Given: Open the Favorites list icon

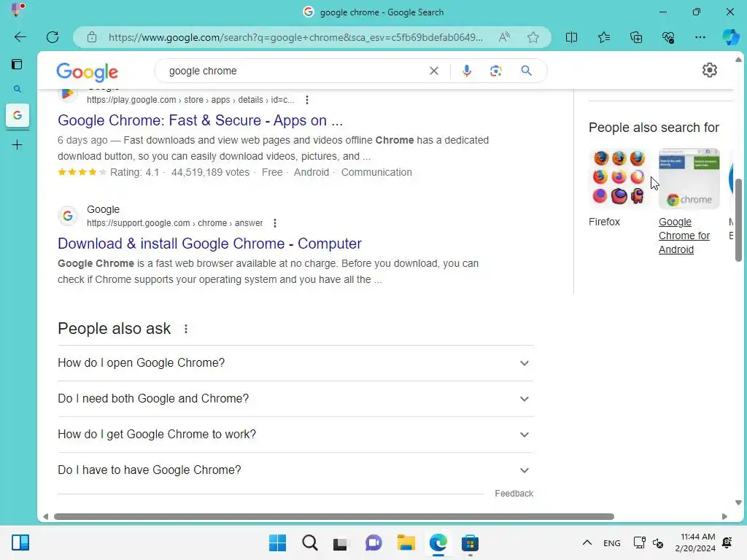Looking at the screenshot, I should 603,37.
